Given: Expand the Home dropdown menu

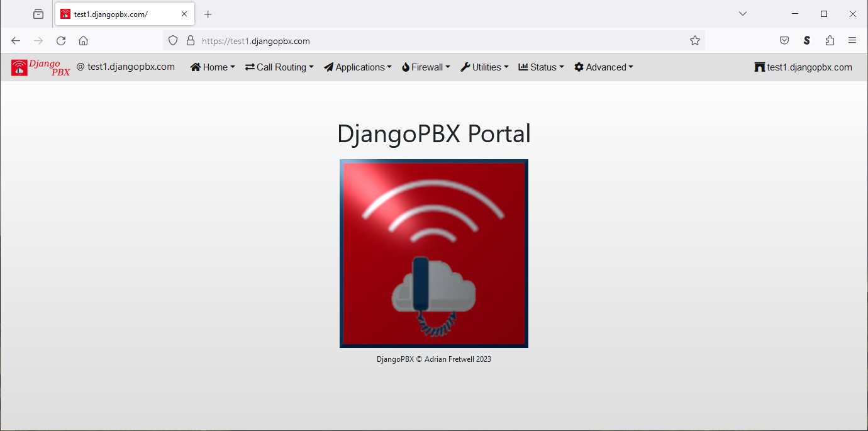Looking at the screenshot, I should click(x=213, y=67).
